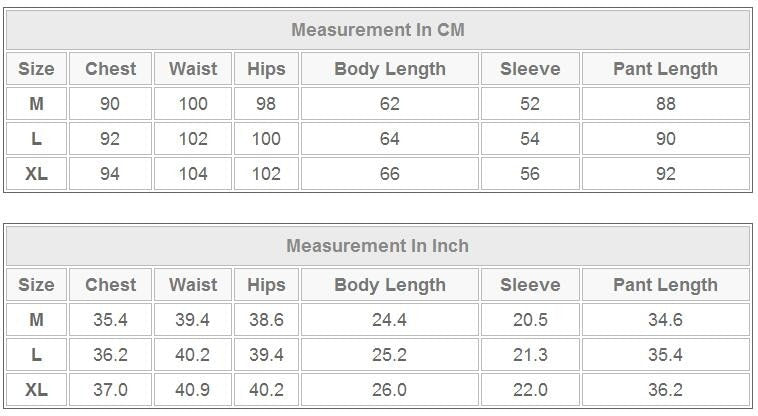Click the 104 waist cell for XL
Viewport: 758px width, 416px height.
(193, 174)
